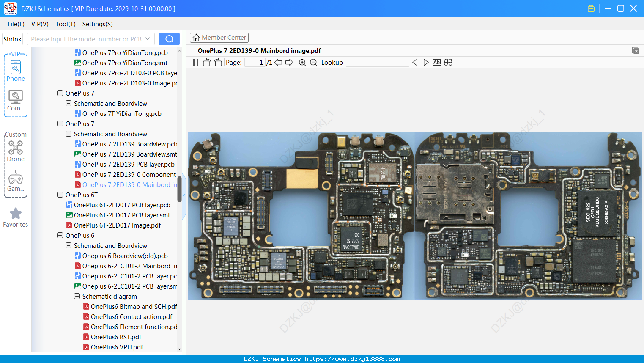
Task: Click the tree scroll up arrow
Action: [x=179, y=51]
